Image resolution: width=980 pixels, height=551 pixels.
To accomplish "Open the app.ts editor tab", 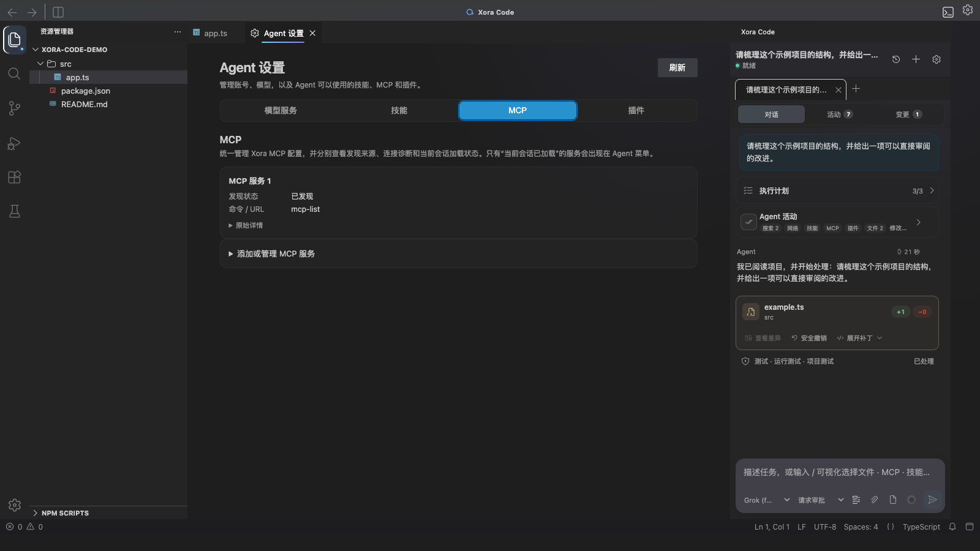I will click(210, 33).
